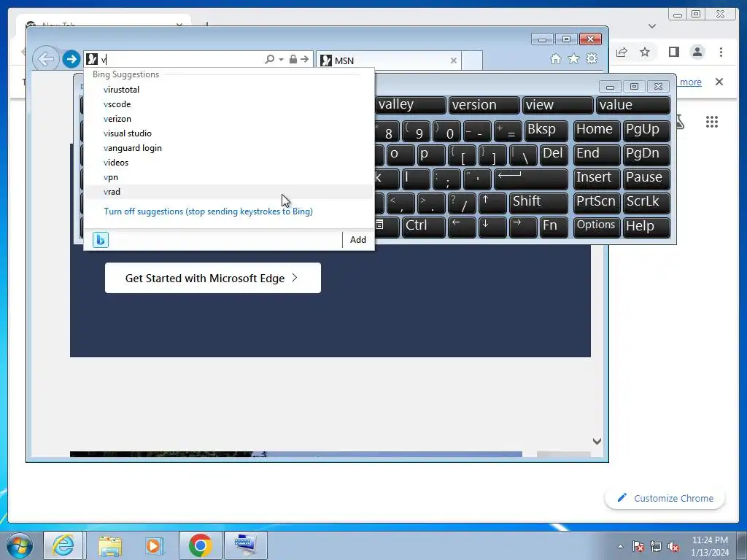
Task: Tap the down arrow key on on-screen keyboard
Action: (492, 227)
